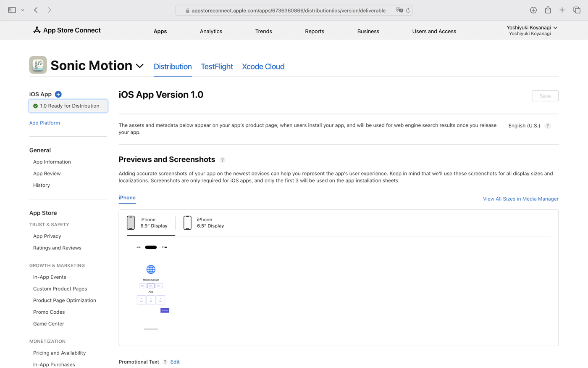Click the help icon next to English (U.S.)
This screenshot has height=368, width=588.
click(547, 125)
